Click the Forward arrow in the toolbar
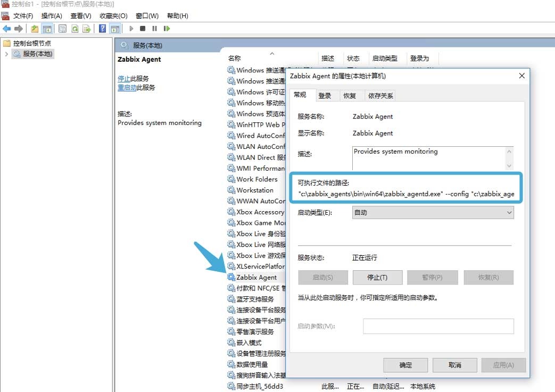555x392 pixels. point(19,29)
